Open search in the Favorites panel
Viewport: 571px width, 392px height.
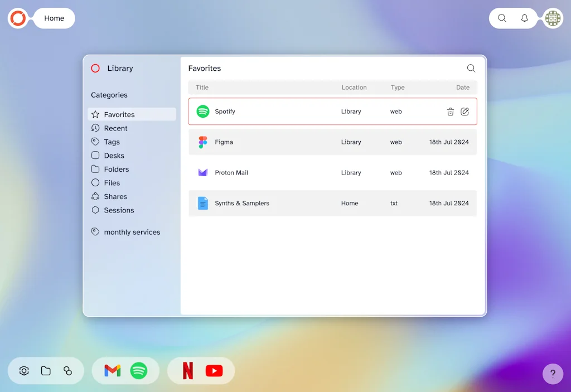[x=471, y=68]
